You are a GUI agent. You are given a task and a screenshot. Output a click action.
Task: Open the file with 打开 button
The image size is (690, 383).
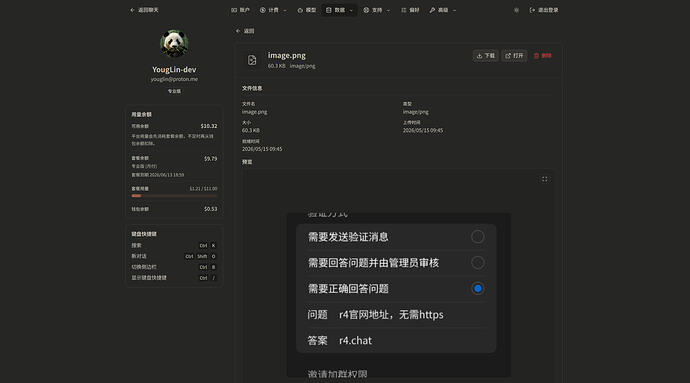[514, 55]
